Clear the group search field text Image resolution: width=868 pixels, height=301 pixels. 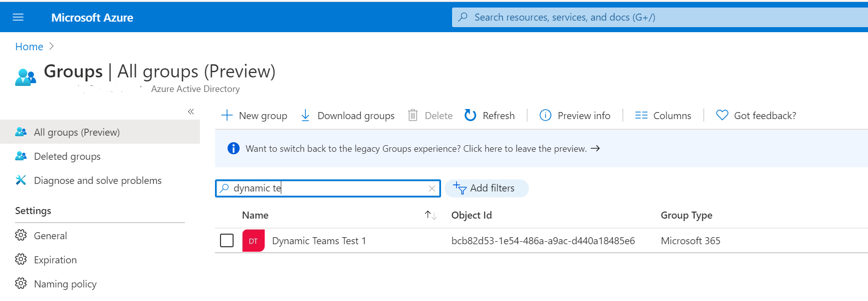[431, 188]
